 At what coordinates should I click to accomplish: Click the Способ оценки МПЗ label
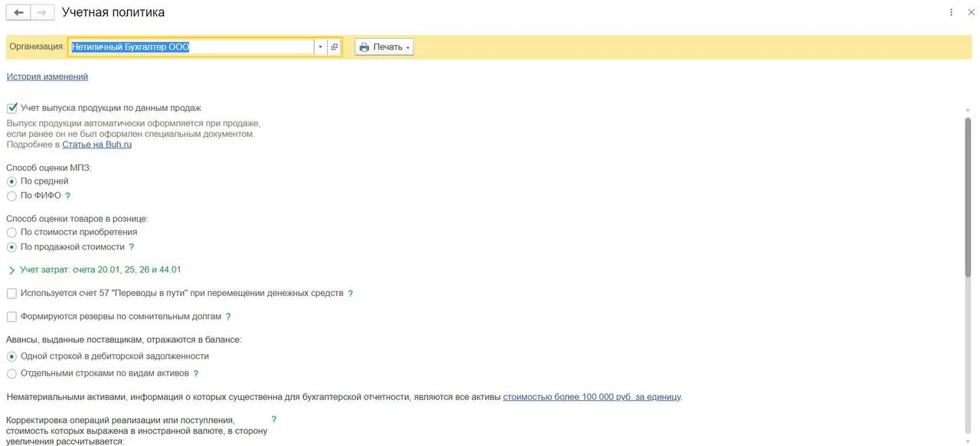pos(49,167)
